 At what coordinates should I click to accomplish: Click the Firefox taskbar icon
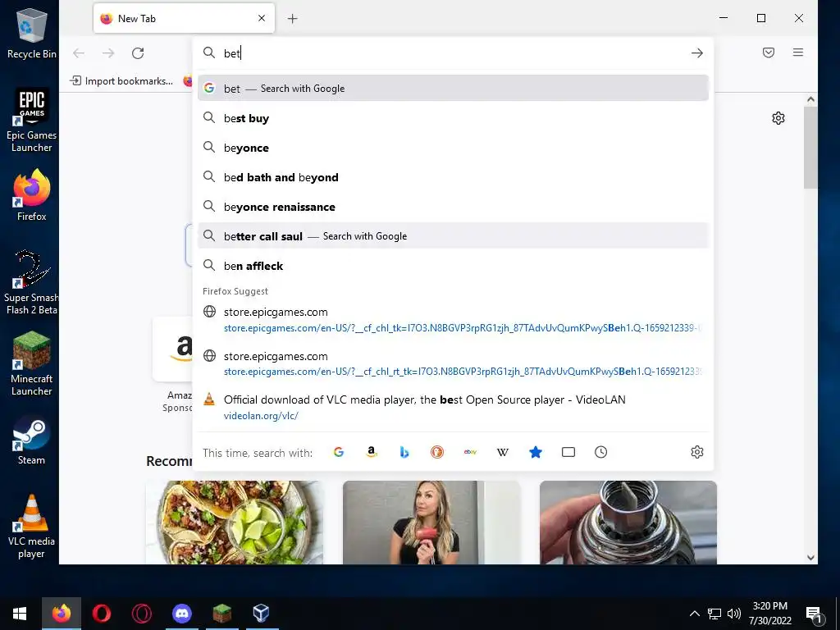pos(61,614)
